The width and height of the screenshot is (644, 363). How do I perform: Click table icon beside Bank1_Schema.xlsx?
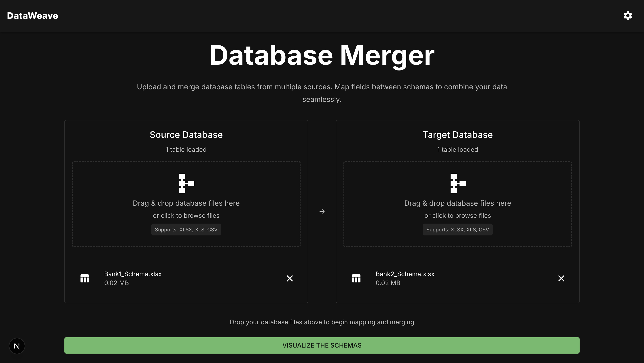coord(85,278)
